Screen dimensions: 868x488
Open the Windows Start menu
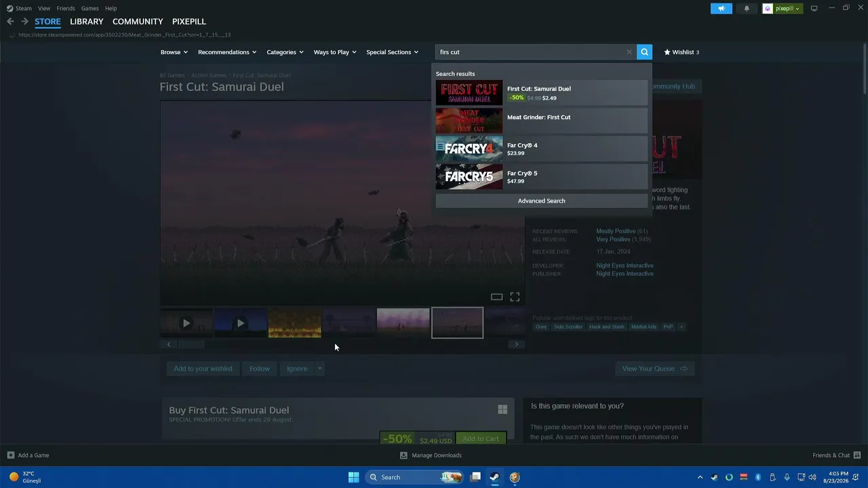353,477
